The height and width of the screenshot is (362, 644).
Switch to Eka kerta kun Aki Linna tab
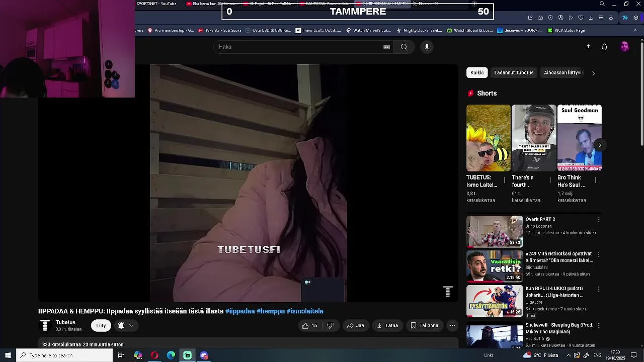211,4
